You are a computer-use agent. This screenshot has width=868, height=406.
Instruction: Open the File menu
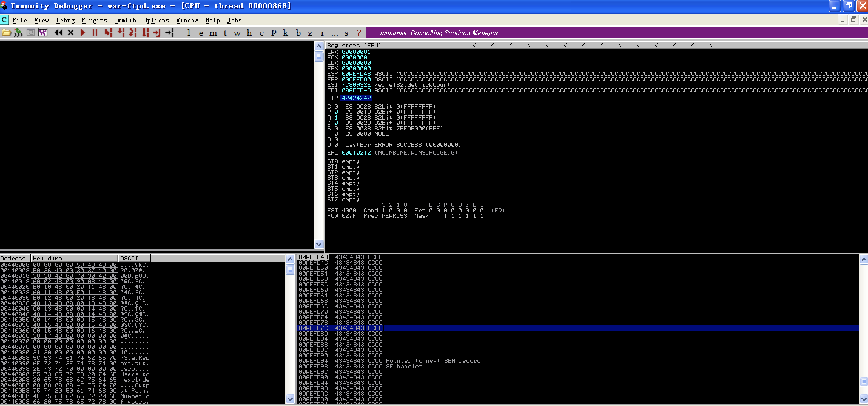(19, 20)
